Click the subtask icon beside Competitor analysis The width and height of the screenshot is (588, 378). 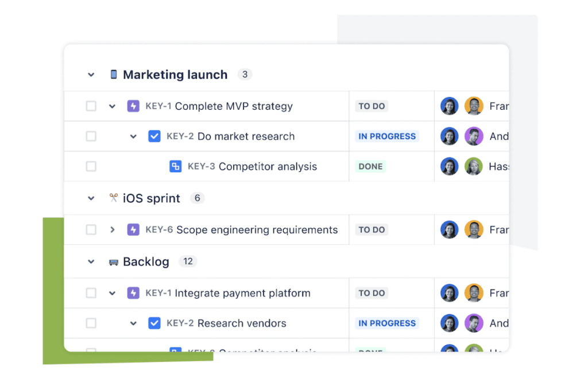pyautogui.click(x=176, y=167)
